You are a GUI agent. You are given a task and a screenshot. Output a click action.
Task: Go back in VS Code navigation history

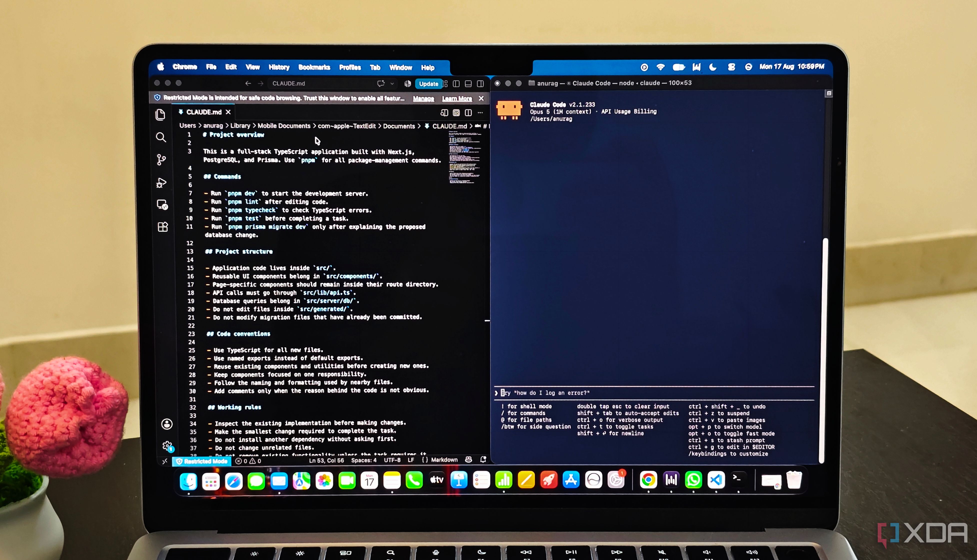(248, 83)
